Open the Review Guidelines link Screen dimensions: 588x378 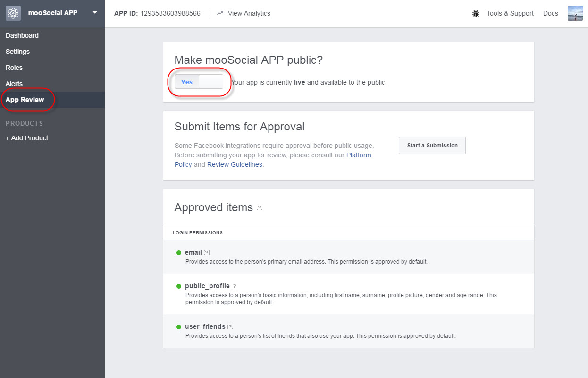click(235, 164)
